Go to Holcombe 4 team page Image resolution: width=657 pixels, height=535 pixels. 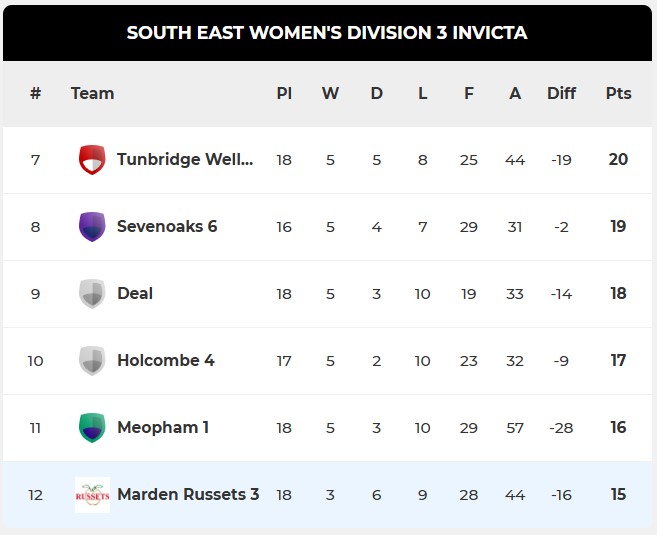[x=166, y=361]
